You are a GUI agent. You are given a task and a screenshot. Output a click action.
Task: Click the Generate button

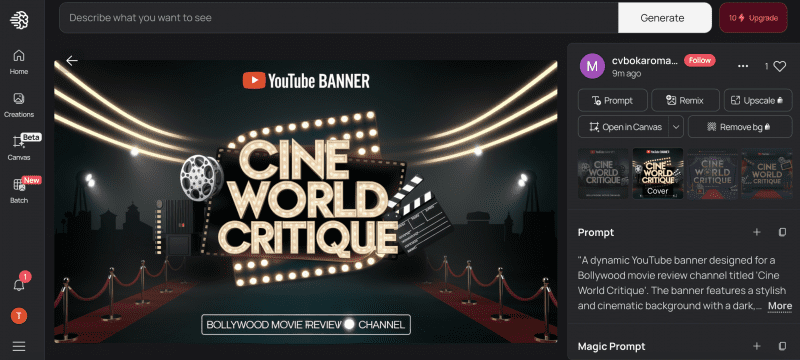(665, 18)
